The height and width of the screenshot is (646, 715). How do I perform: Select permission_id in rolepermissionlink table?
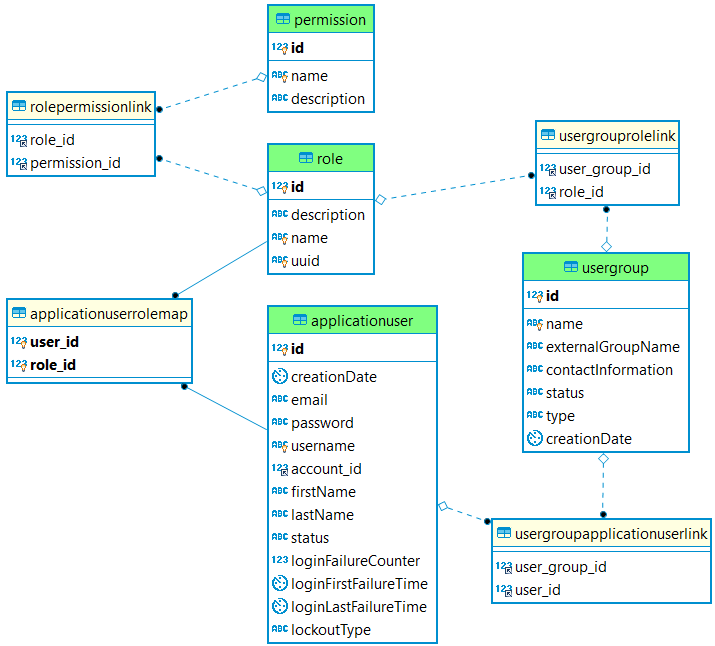81,163
